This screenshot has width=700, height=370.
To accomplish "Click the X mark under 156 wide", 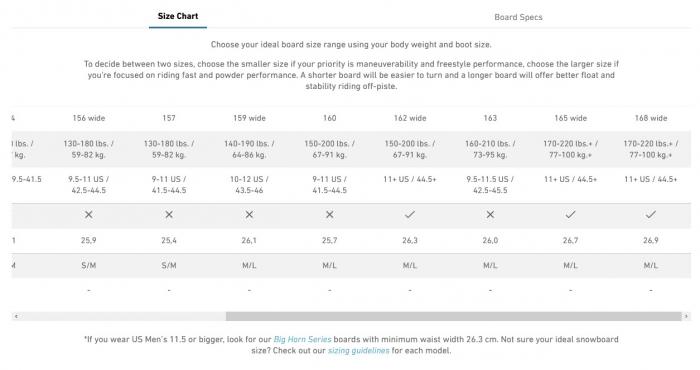I will click(89, 215).
